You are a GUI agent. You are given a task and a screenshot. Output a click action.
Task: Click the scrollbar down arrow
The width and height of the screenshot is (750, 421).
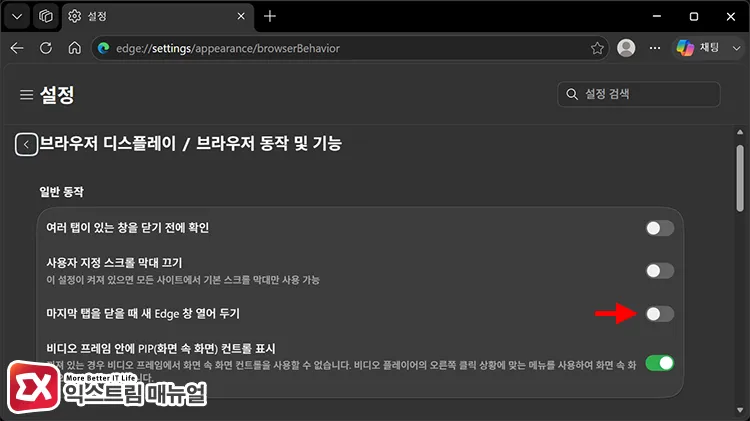[x=740, y=410]
